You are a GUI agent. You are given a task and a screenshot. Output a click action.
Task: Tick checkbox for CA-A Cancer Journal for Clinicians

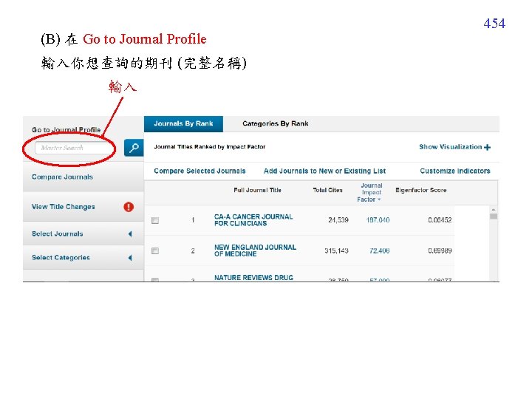coord(155,220)
